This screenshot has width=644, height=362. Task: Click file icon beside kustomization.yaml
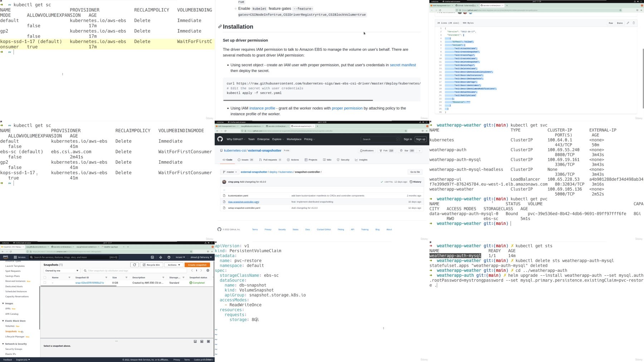(224, 196)
